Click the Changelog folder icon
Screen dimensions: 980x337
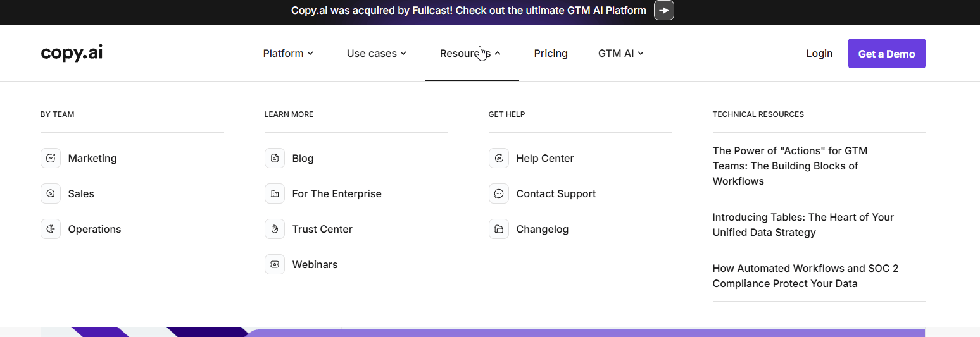point(499,229)
